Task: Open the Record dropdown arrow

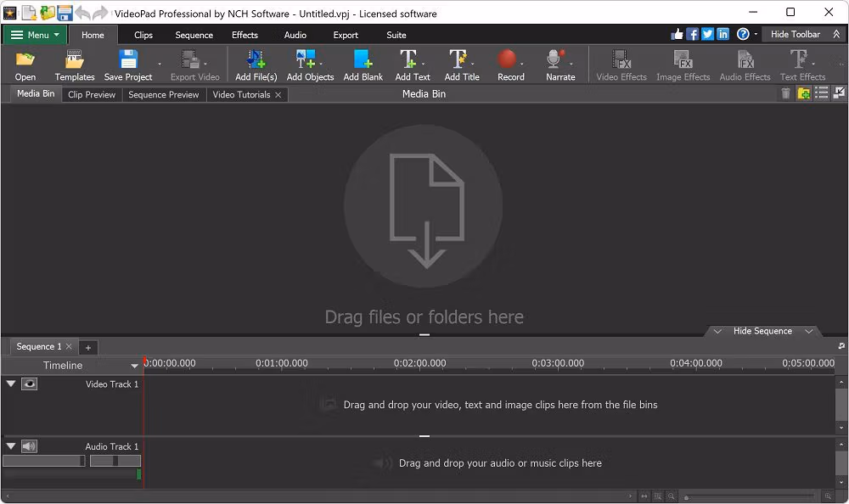Action: pyautogui.click(x=522, y=64)
